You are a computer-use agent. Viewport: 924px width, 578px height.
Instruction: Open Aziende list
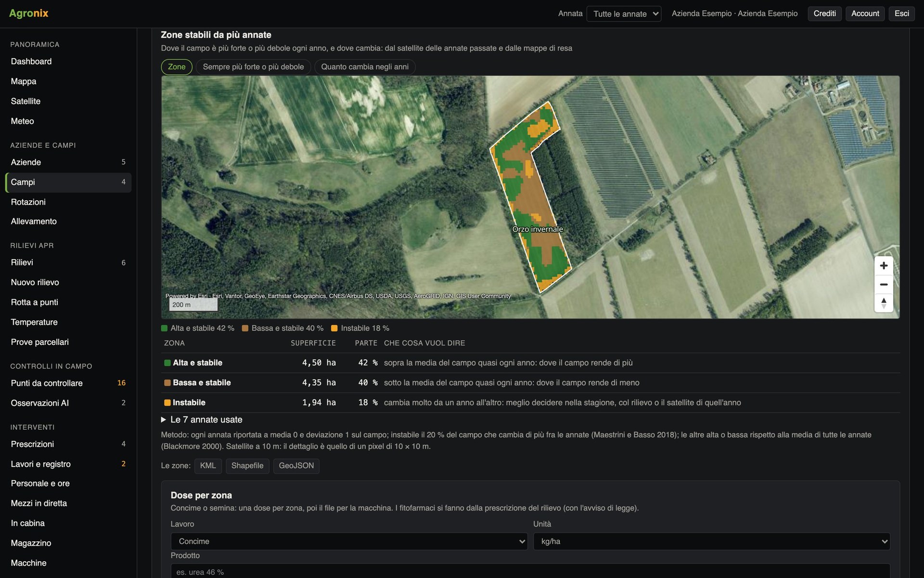pos(68,162)
